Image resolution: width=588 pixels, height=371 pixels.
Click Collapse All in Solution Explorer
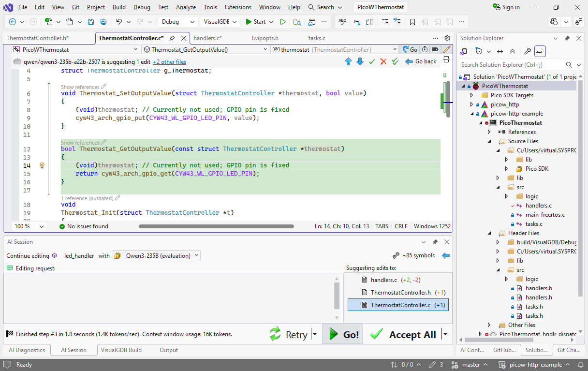[x=513, y=51]
